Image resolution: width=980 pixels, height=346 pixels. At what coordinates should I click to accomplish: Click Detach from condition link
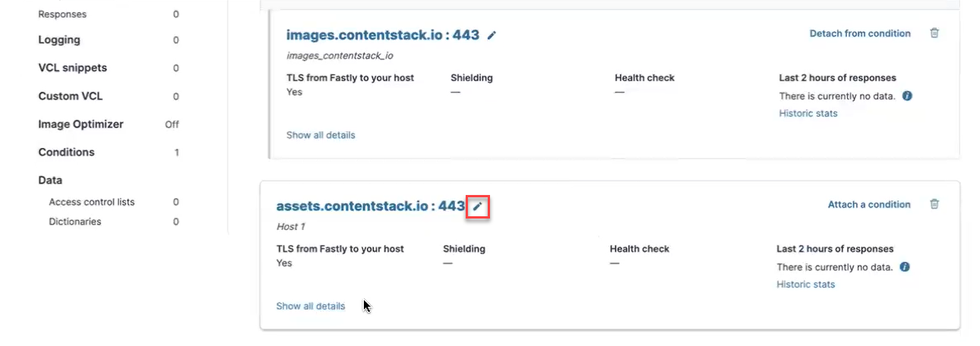click(860, 33)
